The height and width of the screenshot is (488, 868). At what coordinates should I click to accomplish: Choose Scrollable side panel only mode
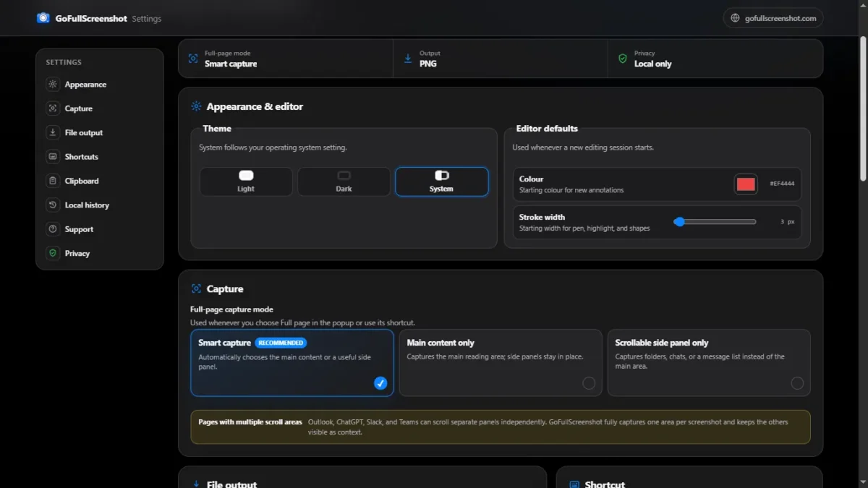[709, 363]
